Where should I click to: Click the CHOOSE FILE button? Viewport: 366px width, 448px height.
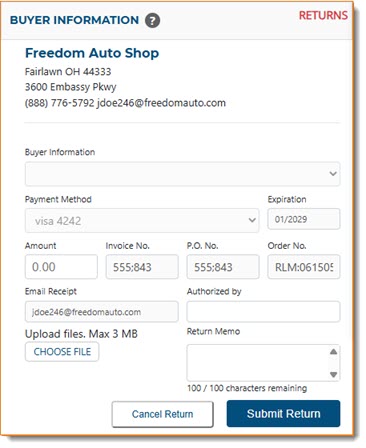click(x=62, y=352)
